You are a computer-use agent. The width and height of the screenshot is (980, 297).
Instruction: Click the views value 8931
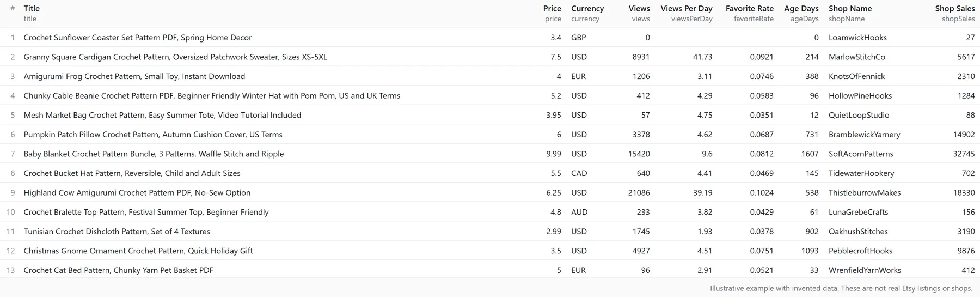[x=641, y=57]
